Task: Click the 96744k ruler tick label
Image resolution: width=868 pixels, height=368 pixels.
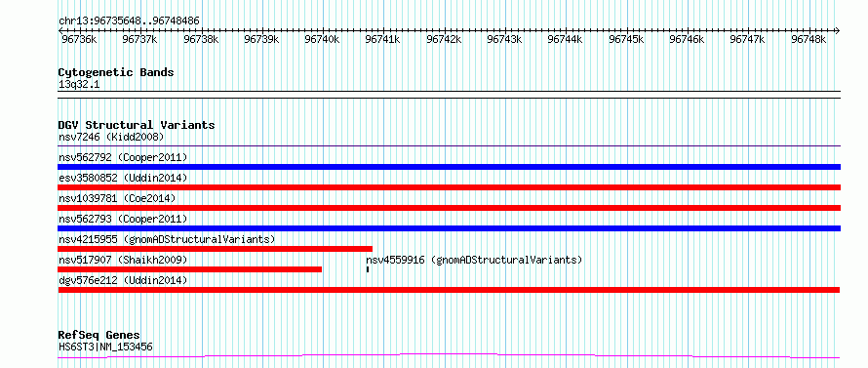Action: [x=566, y=39]
